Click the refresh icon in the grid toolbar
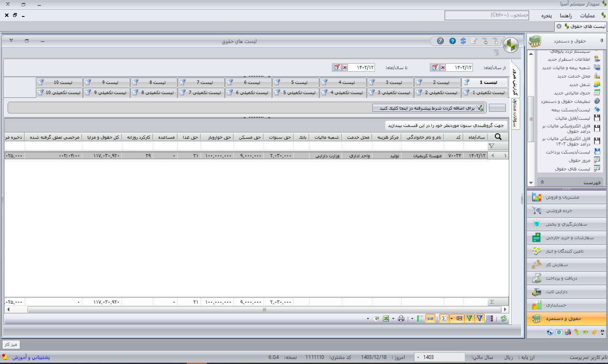This screenshot has width=608, height=364. (504, 318)
